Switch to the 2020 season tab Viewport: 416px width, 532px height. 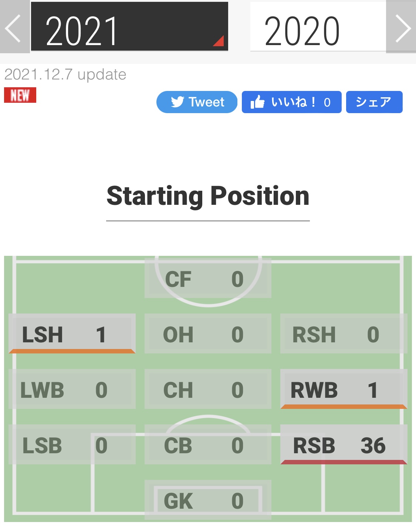[x=318, y=27]
